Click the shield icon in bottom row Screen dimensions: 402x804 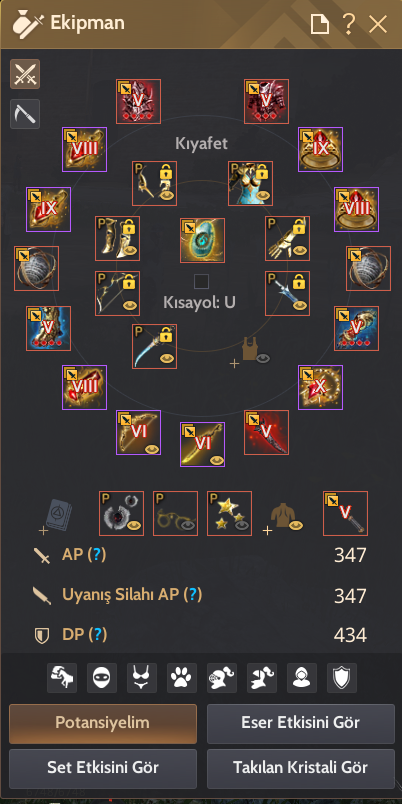[342, 678]
